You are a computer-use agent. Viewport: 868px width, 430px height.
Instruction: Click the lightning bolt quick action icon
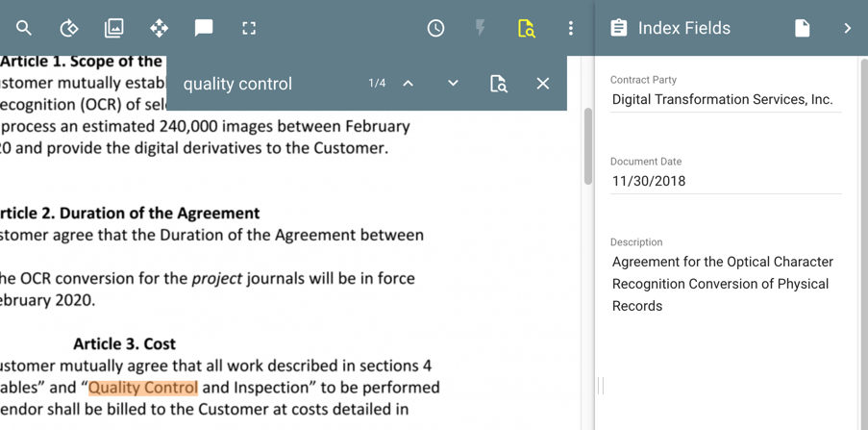point(481,28)
